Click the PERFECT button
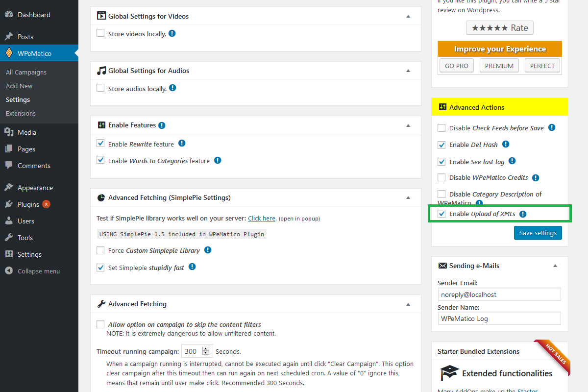This screenshot has width=588, height=392. coord(542,66)
